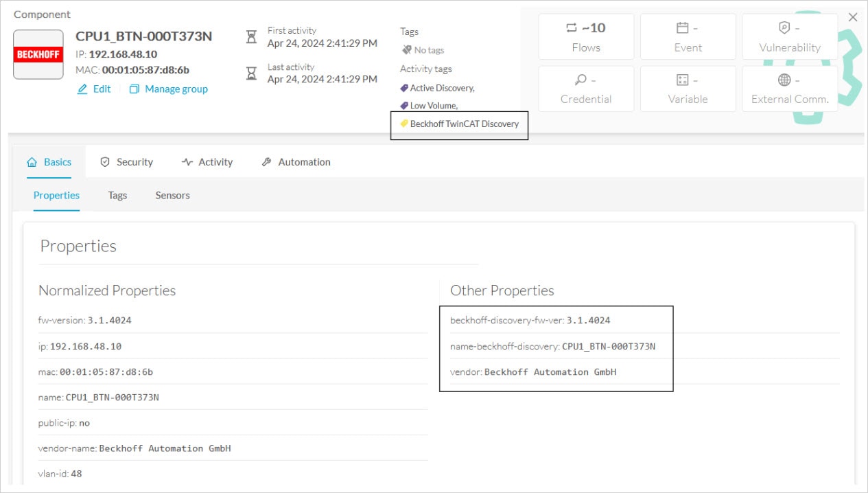Viewport: 868px width, 493px height.
Task: Click the Credential magnifier icon
Action: pyautogui.click(x=580, y=80)
